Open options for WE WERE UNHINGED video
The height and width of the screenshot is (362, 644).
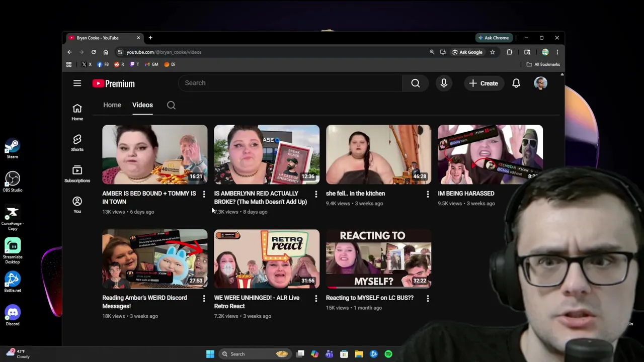pyautogui.click(x=316, y=299)
